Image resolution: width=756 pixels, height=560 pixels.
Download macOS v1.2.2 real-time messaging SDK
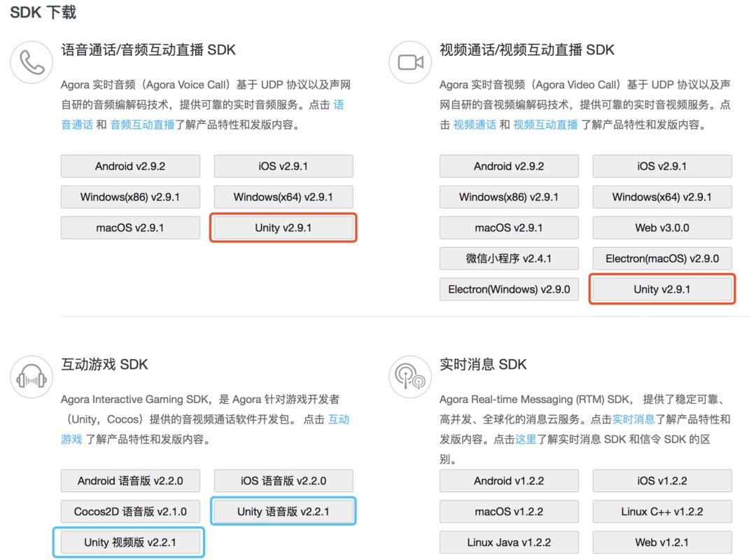(x=509, y=512)
